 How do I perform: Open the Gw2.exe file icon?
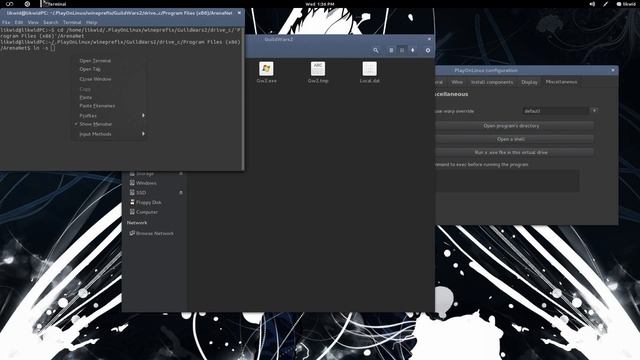pyautogui.click(x=266, y=69)
